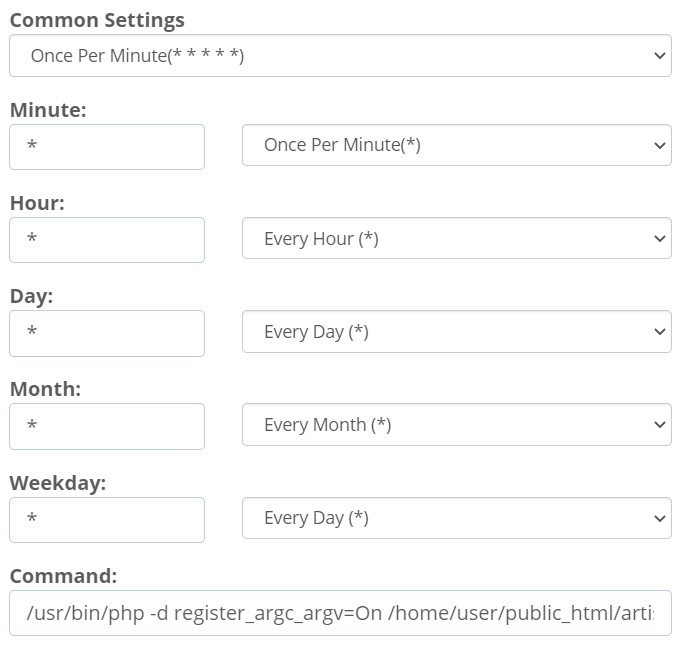Click the "Common Settings" heading label
The width and height of the screenshot is (683, 647).
coord(97,20)
